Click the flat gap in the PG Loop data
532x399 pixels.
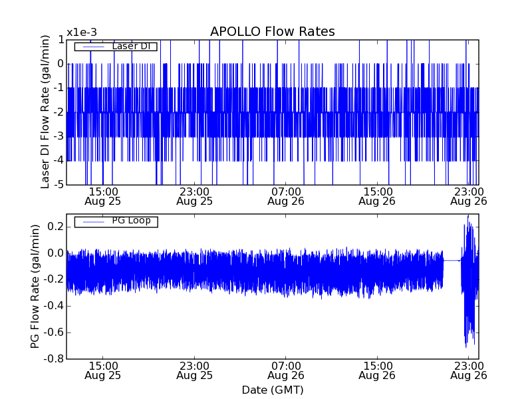coord(452,261)
